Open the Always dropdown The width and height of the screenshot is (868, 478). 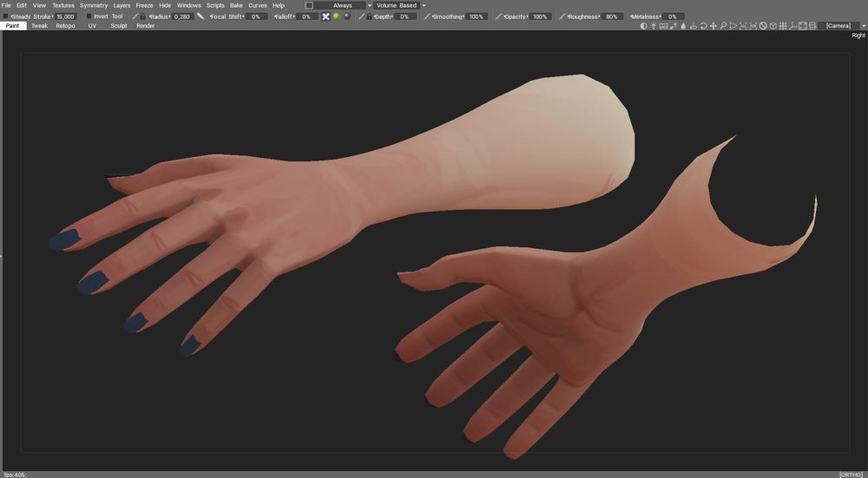click(x=343, y=5)
